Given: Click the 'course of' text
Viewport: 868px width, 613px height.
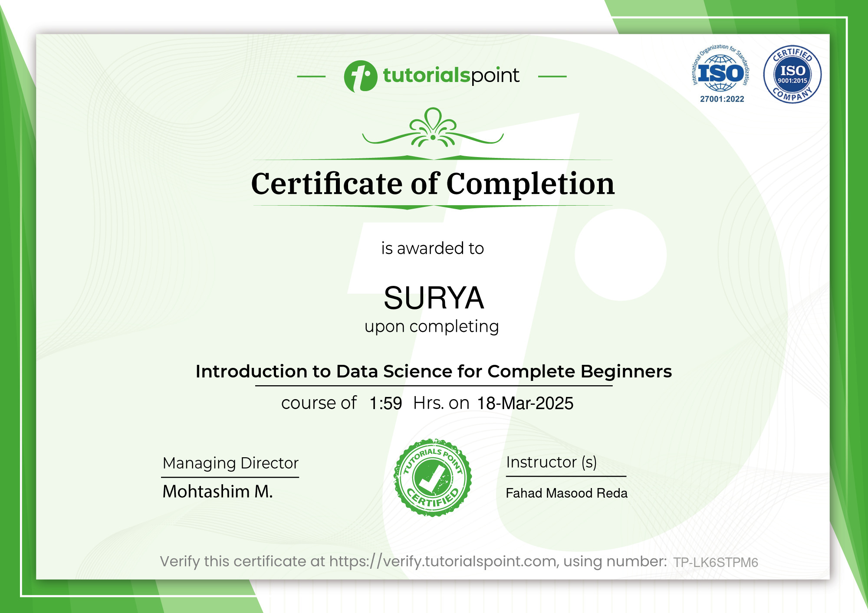Looking at the screenshot, I should (319, 403).
